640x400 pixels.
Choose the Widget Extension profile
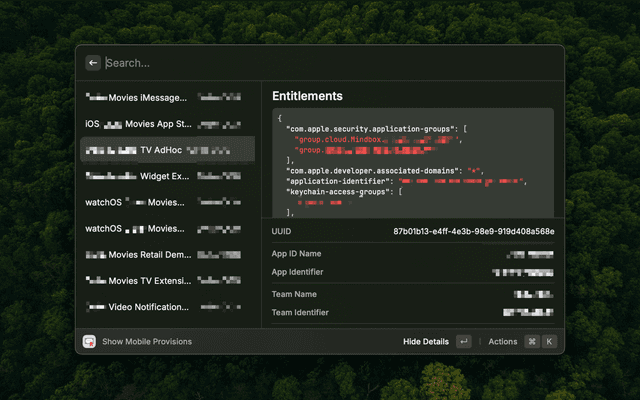(x=166, y=176)
